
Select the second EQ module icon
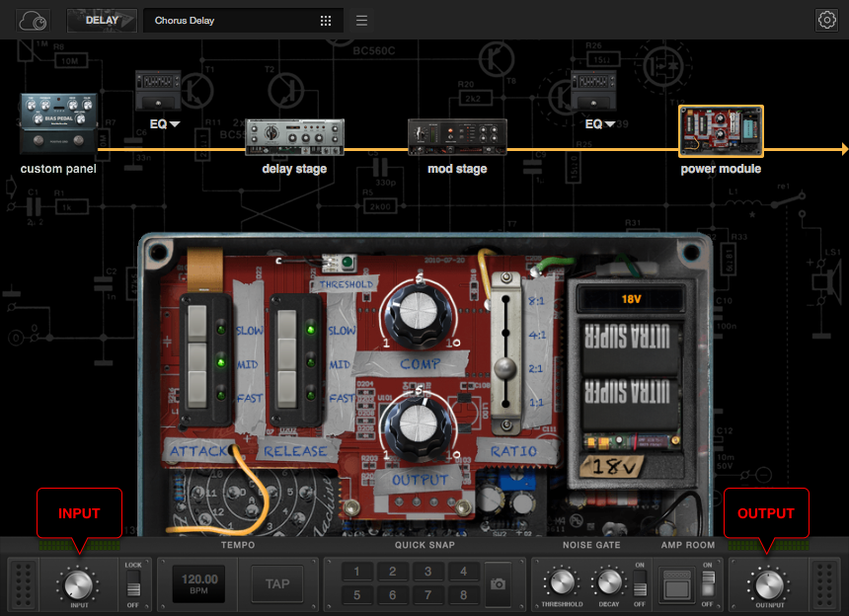(x=593, y=91)
